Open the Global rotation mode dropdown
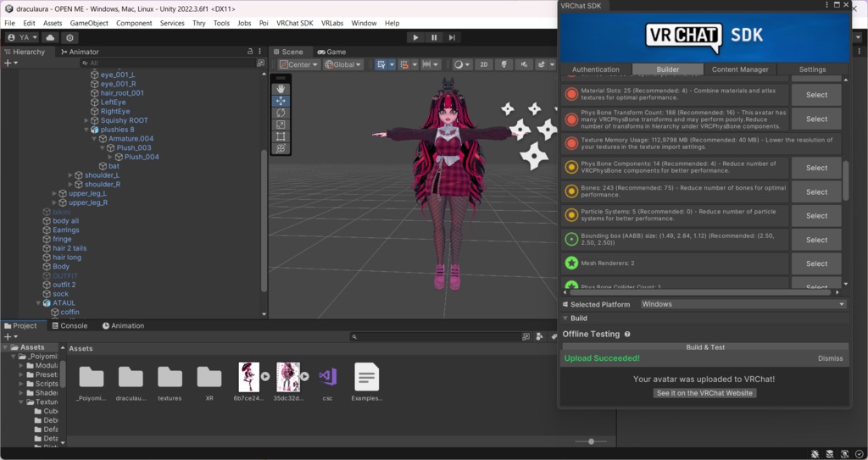868x460 pixels. point(343,64)
